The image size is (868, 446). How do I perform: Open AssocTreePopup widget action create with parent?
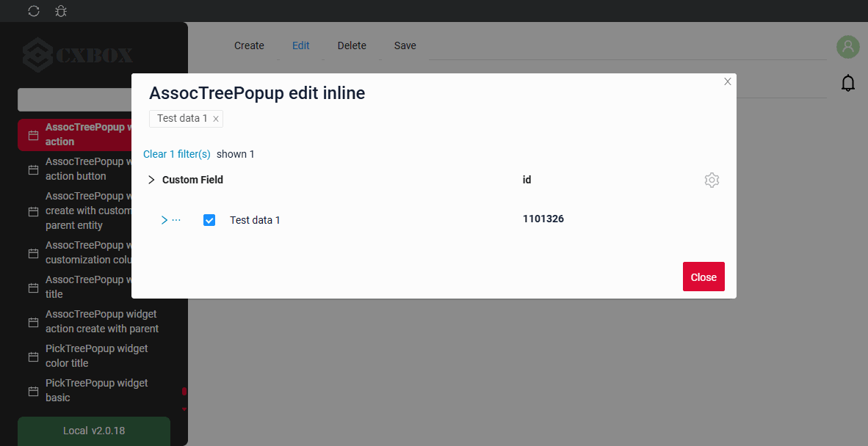pyautogui.click(x=94, y=321)
